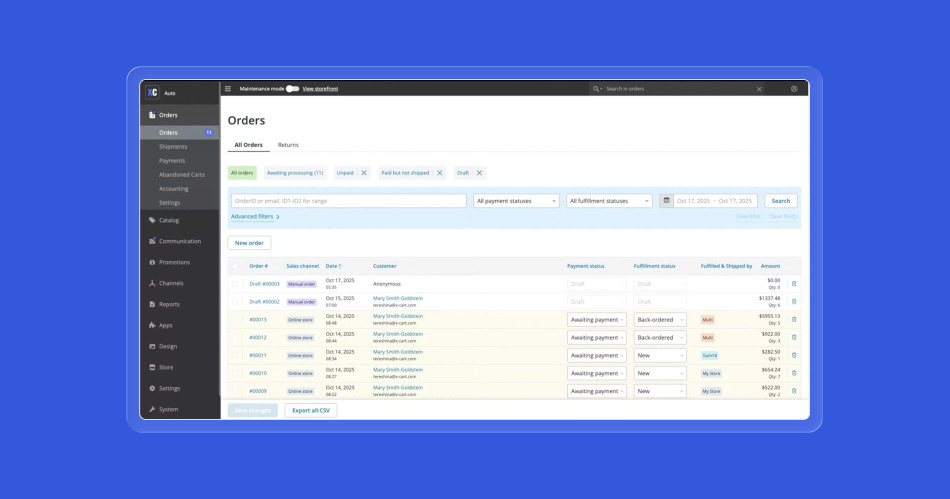Open Catalog section via its tag icon
The height and width of the screenshot is (499, 950).
(152, 220)
